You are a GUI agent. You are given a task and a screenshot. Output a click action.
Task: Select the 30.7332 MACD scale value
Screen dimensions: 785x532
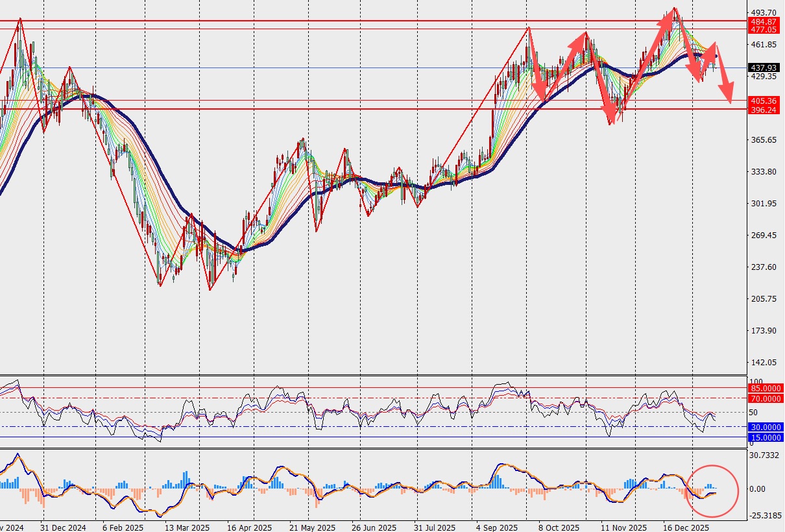(x=764, y=455)
